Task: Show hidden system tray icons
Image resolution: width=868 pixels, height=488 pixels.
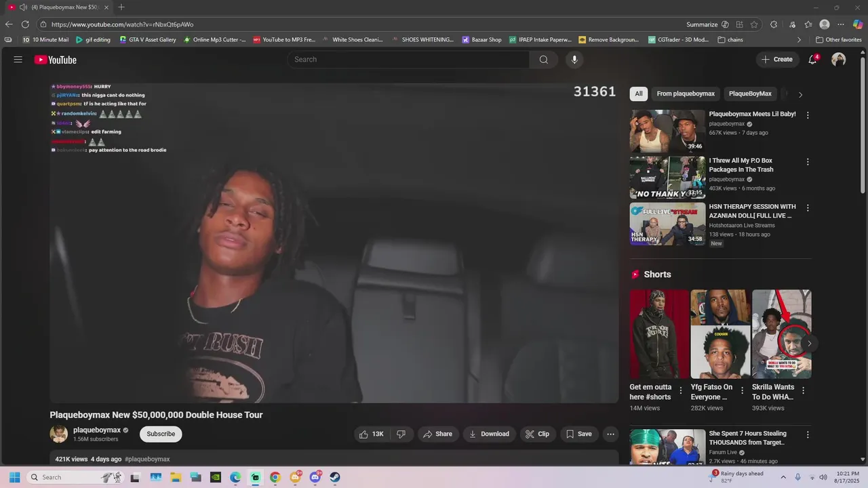Action: point(783,477)
